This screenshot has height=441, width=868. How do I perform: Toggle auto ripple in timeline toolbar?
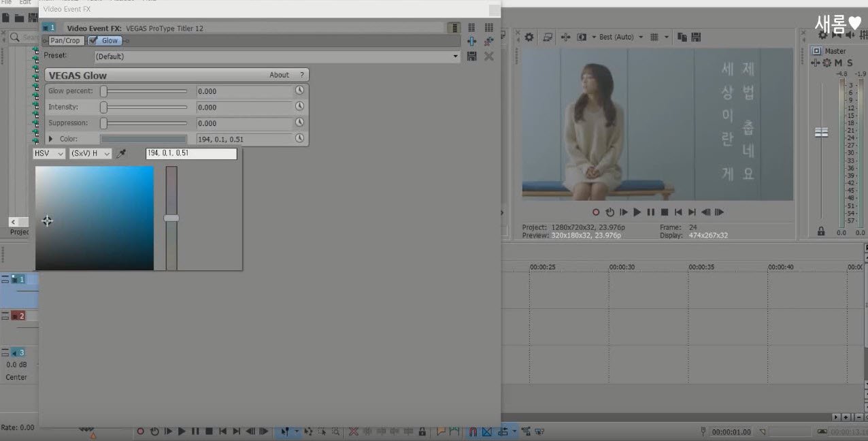503,431
